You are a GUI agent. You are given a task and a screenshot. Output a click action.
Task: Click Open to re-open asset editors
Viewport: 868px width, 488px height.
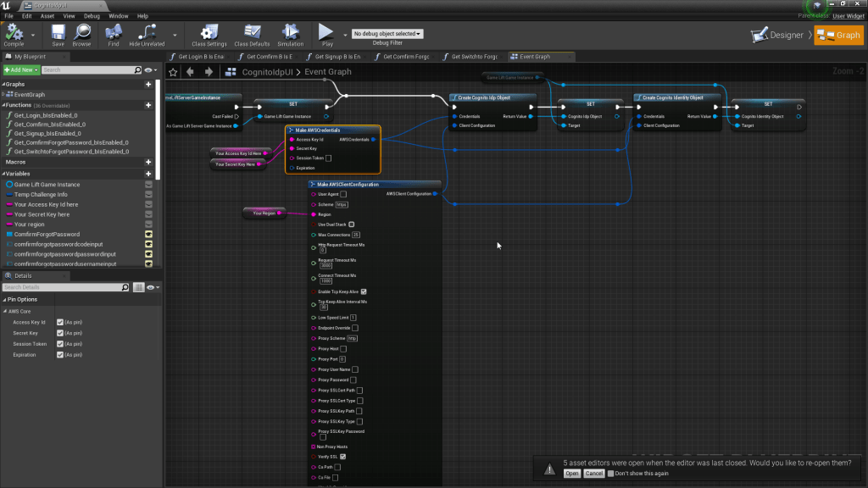point(572,474)
